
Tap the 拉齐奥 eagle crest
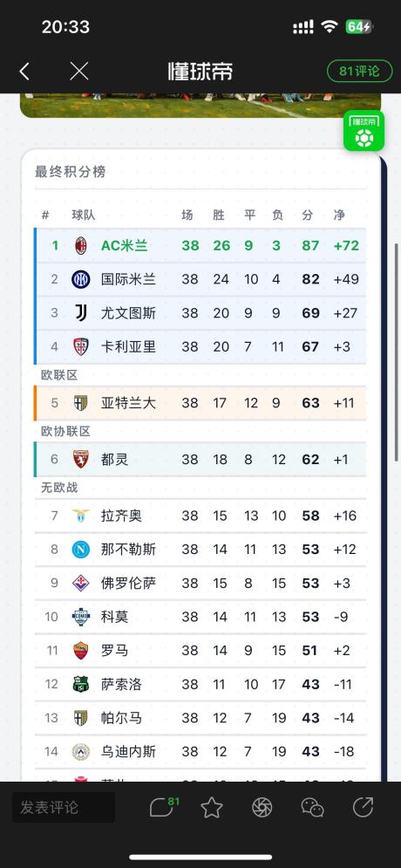(x=81, y=516)
